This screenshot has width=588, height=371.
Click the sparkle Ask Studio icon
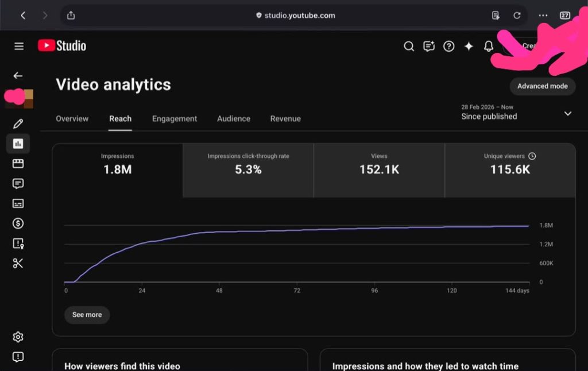click(x=469, y=46)
